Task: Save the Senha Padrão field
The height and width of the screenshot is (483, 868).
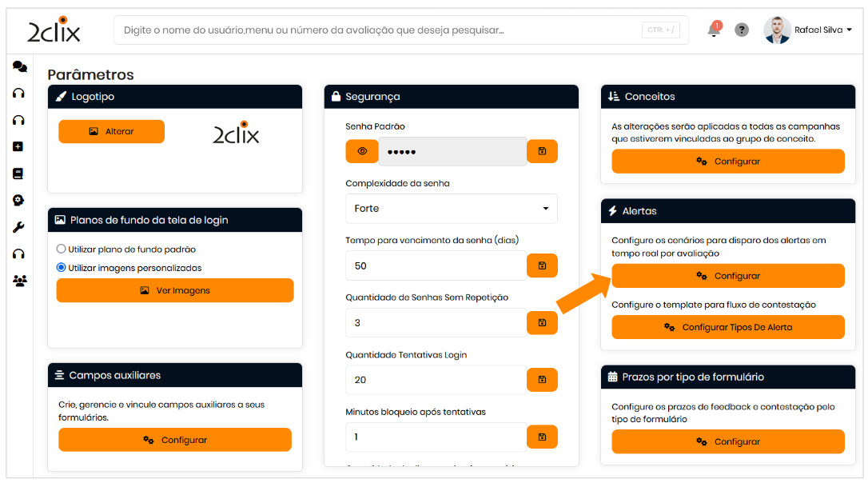Action: 542,151
